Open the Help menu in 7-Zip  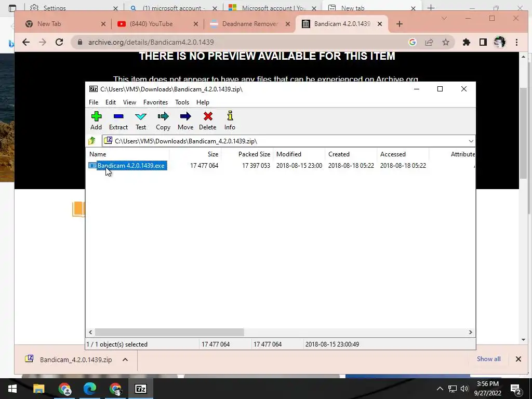tap(203, 102)
